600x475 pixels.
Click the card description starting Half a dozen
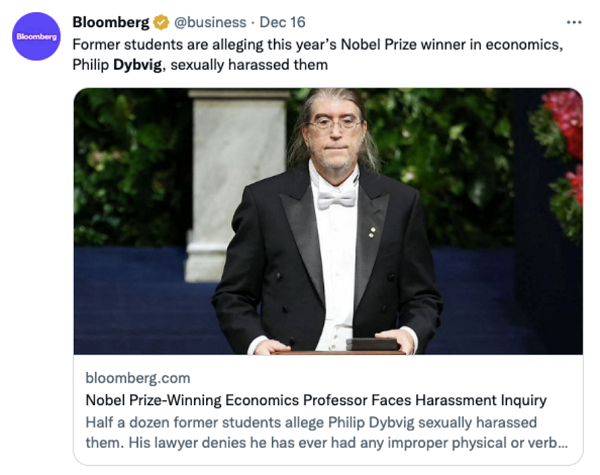point(326,433)
